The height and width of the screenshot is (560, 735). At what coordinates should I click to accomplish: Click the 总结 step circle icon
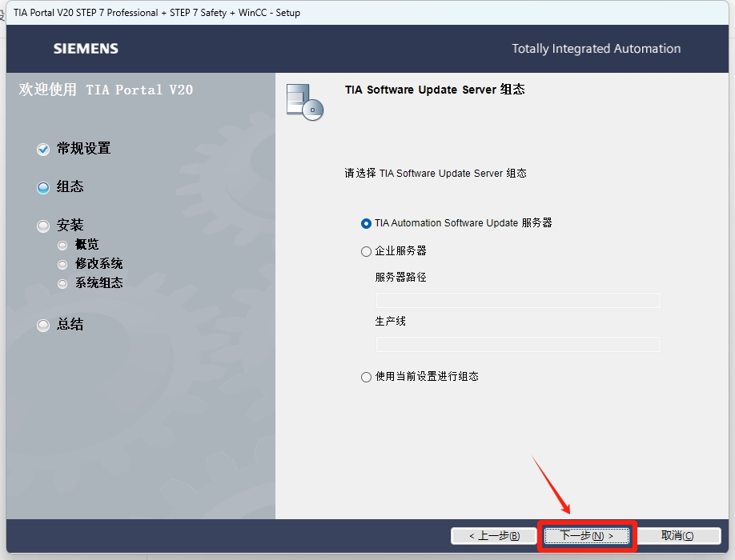coord(42,325)
